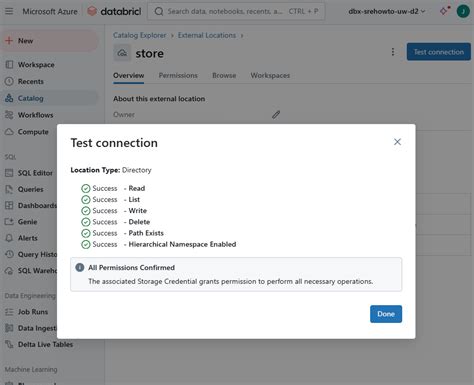Click the Dashboards icon
The width and height of the screenshot is (474, 385).
point(9,205)
